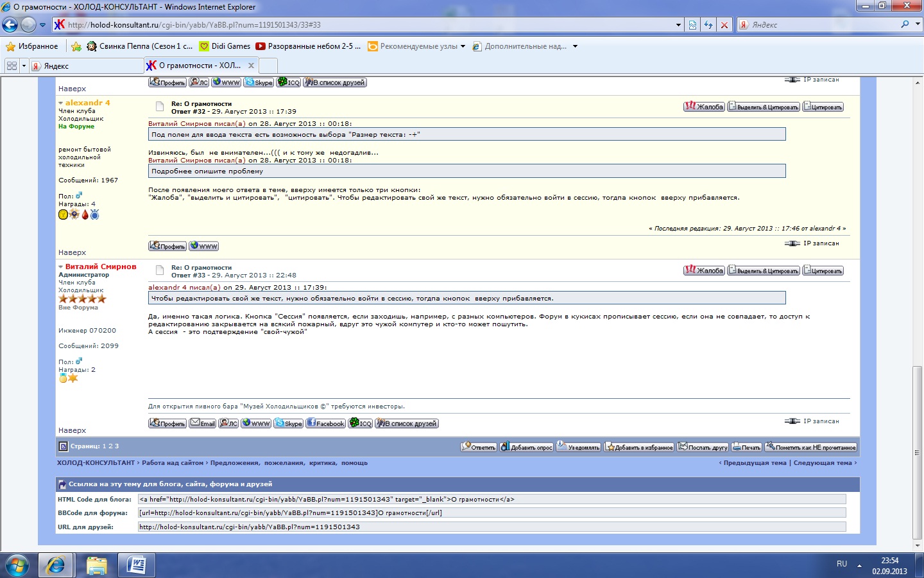This screenshot has height=578, width=924.
Task: Open Дополнительные над... favorites item
Action: click(x=520, y=46)
